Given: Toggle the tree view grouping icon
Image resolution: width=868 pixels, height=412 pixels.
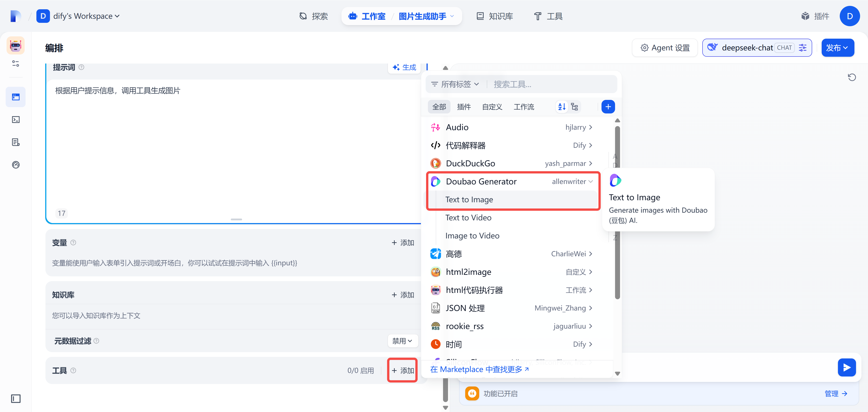Looking at the screenshot, I should (575, 107).
